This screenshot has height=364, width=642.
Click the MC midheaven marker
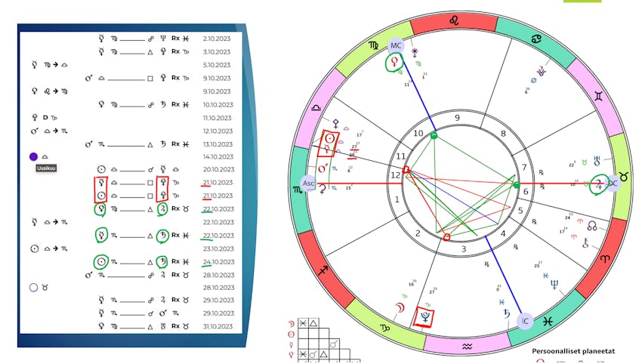tap(395, 46)
